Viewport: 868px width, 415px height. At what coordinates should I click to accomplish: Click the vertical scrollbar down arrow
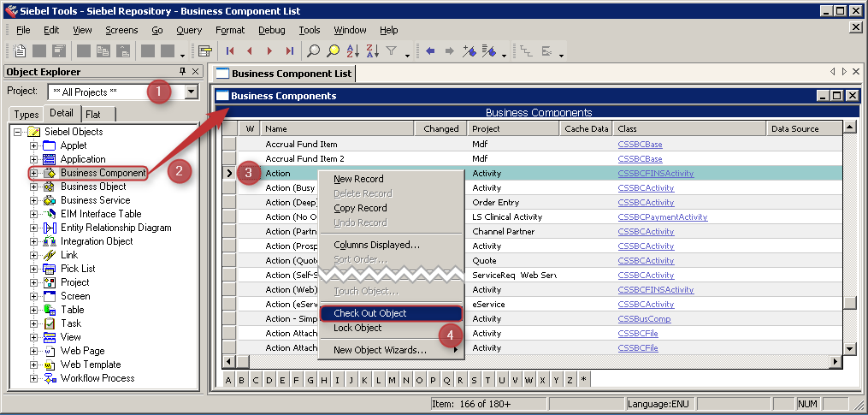click(850, 348)
